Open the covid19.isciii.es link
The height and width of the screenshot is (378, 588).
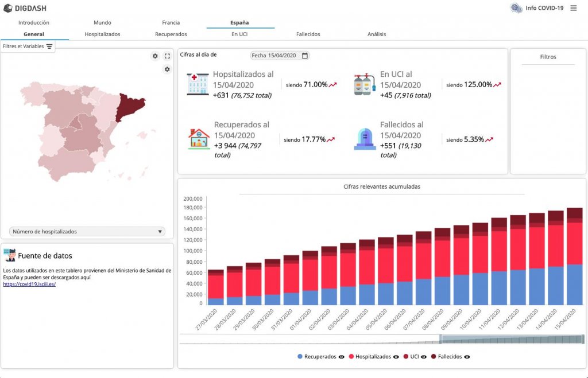tap(29, 284)
